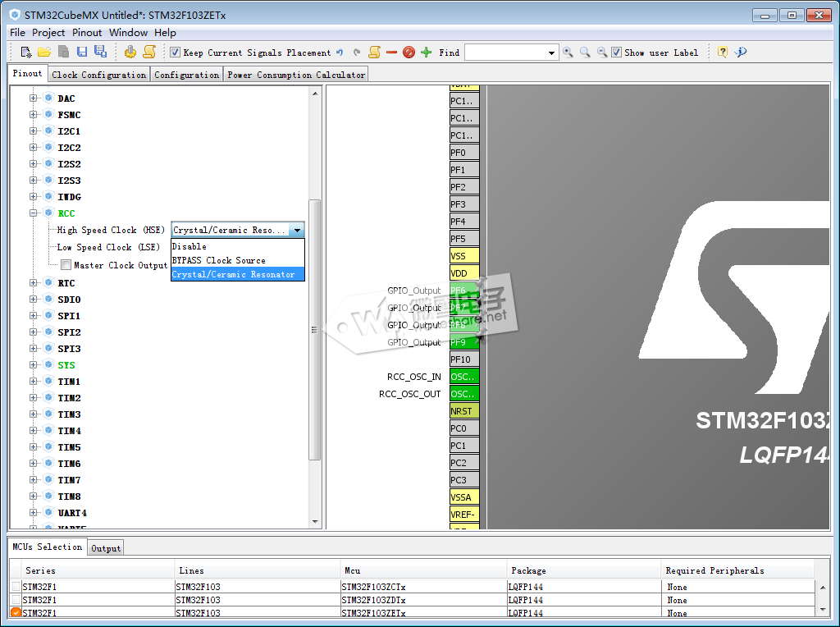
Task: Click the Generate Code gear icon
Action: point(130,52)
